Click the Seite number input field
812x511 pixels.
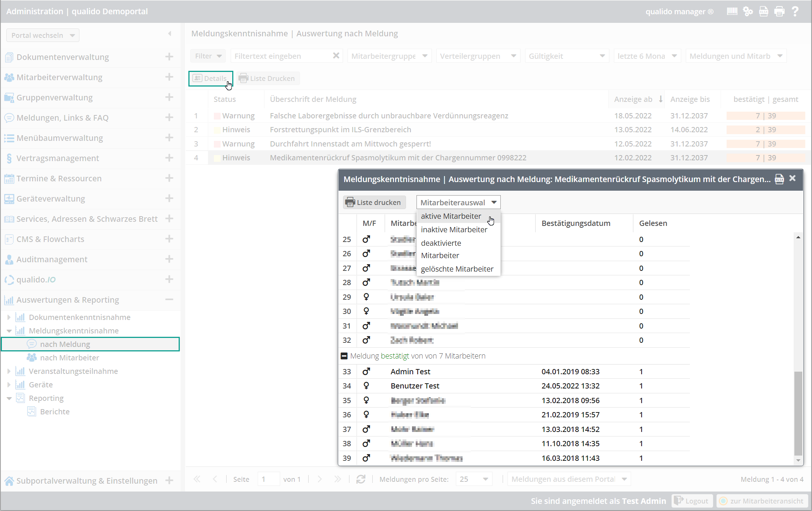coord(269,479)
